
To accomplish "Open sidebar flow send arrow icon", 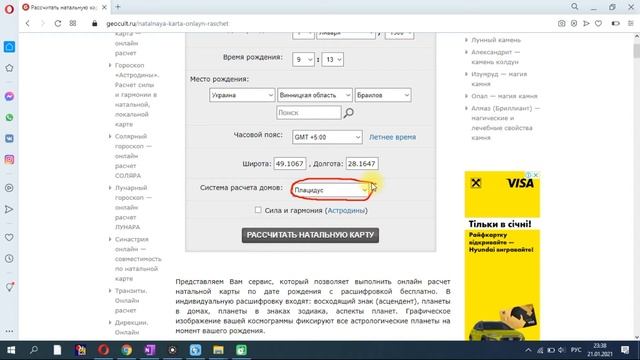I will [x=9, y=209].
